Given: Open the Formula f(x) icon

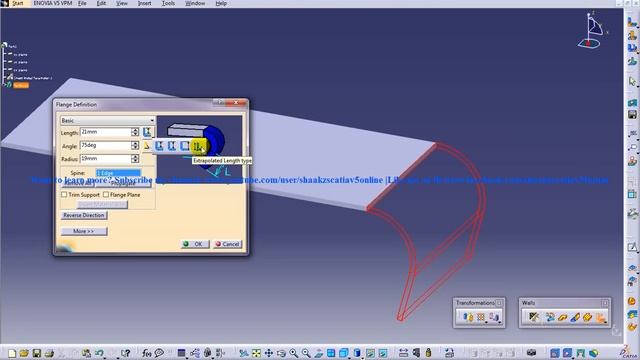Looking at the screenshot, I should click(x=147, y=353).
